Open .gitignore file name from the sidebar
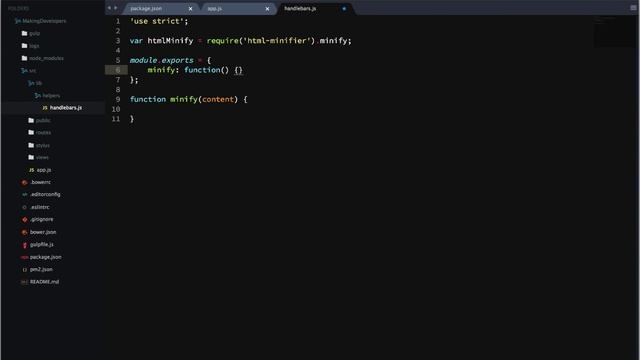 (42, 220)
